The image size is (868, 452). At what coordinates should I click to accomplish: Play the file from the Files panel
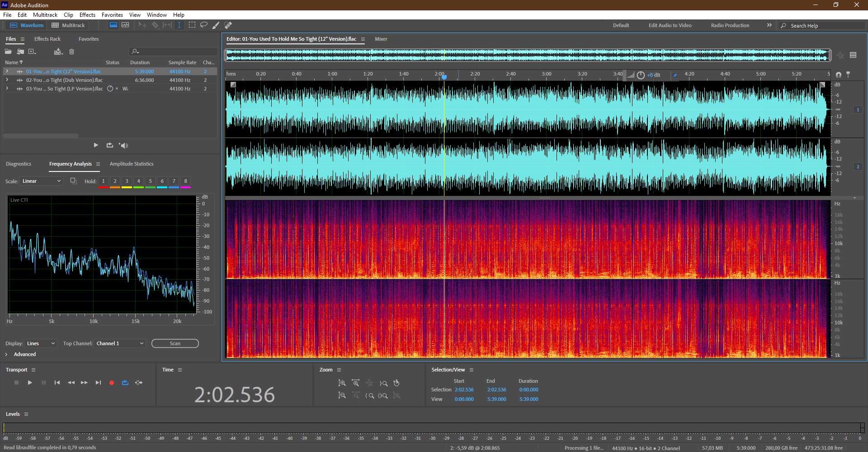pyautogui.click(x=96, y=145)
